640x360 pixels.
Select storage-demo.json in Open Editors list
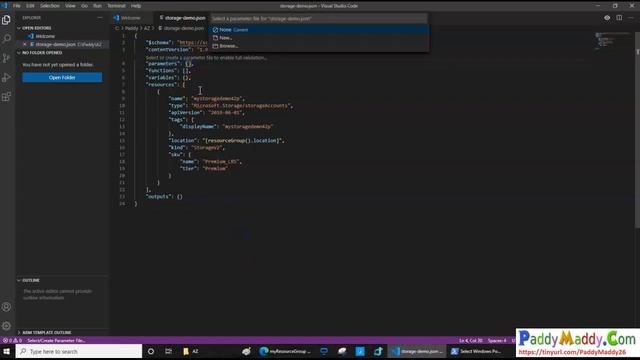tap(63, 44)
